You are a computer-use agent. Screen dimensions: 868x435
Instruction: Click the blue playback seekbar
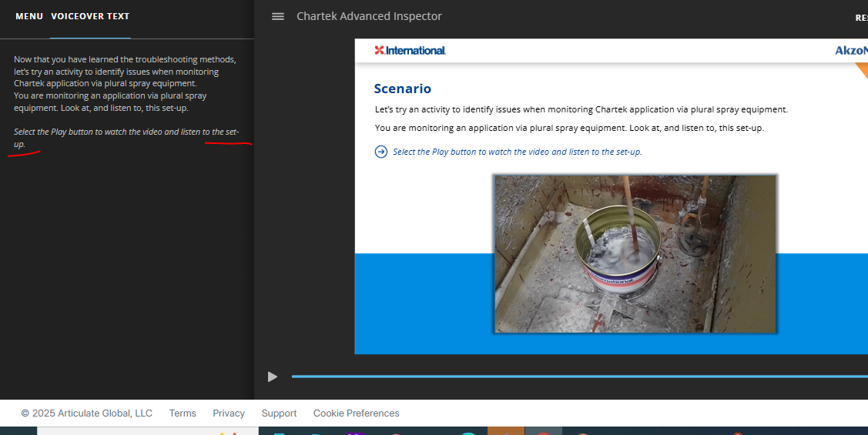click(x=578, y=376)
